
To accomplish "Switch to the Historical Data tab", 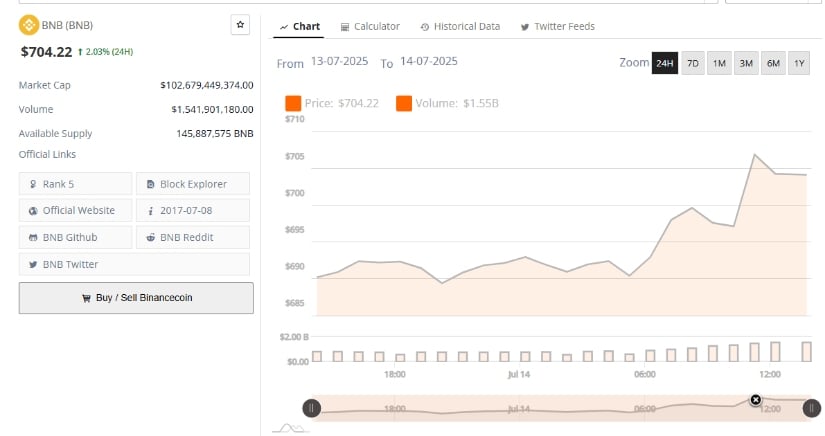I will click(x=460, y=26).
